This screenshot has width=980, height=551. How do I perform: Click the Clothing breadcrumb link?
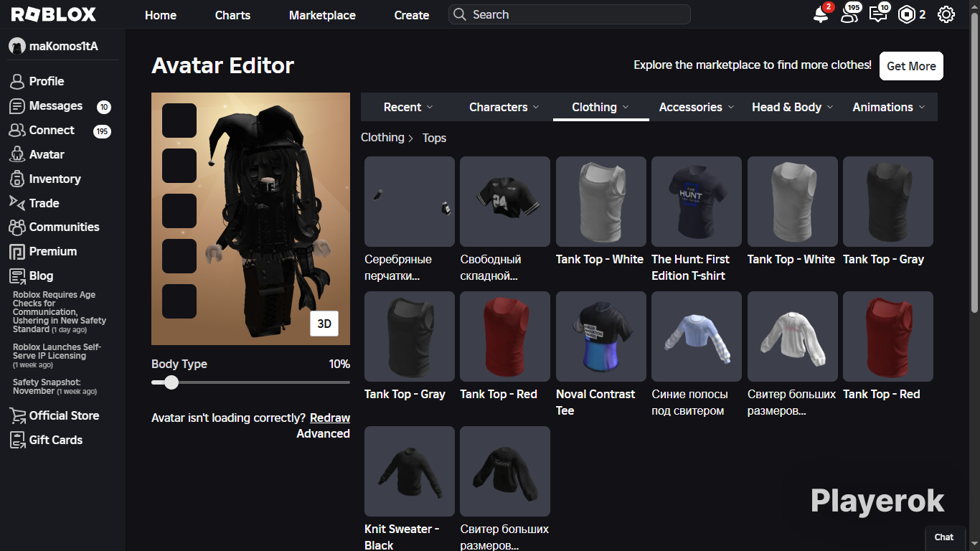pyautogui.click(x=382, y=138)
